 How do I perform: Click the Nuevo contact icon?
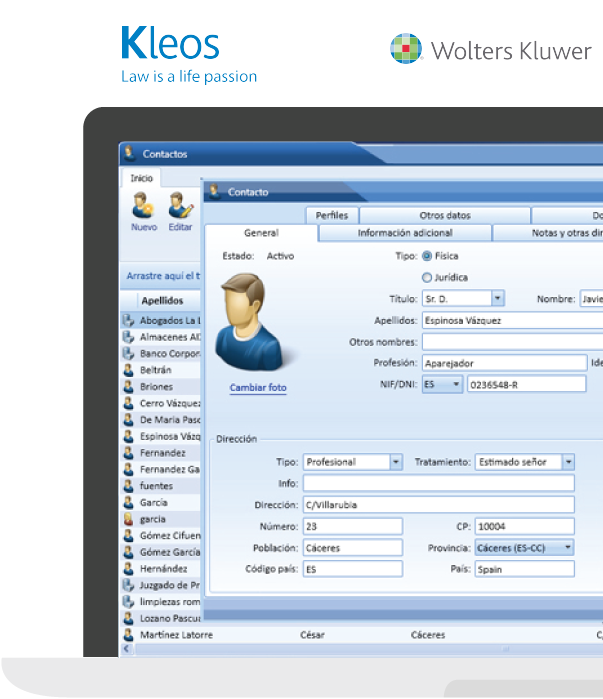143,206
